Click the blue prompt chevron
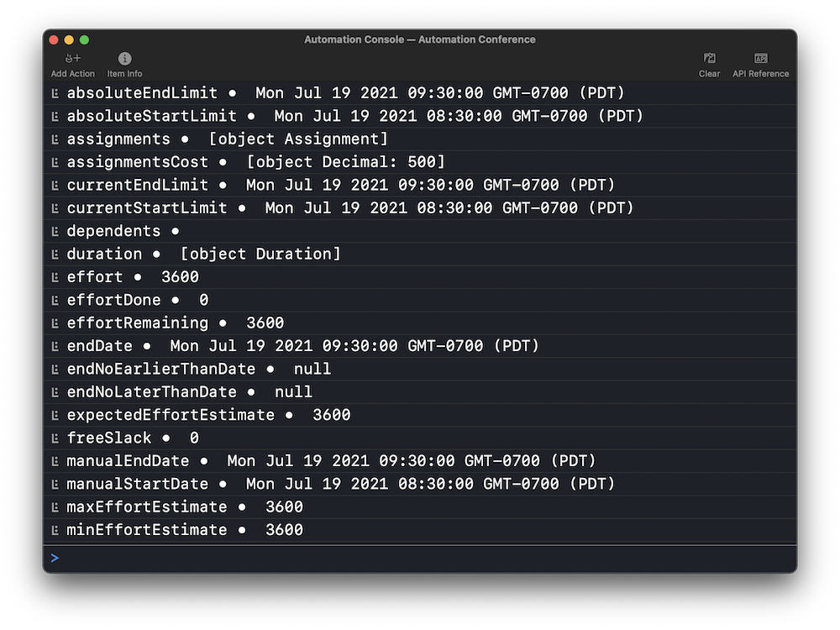 (x=55, y=559)
